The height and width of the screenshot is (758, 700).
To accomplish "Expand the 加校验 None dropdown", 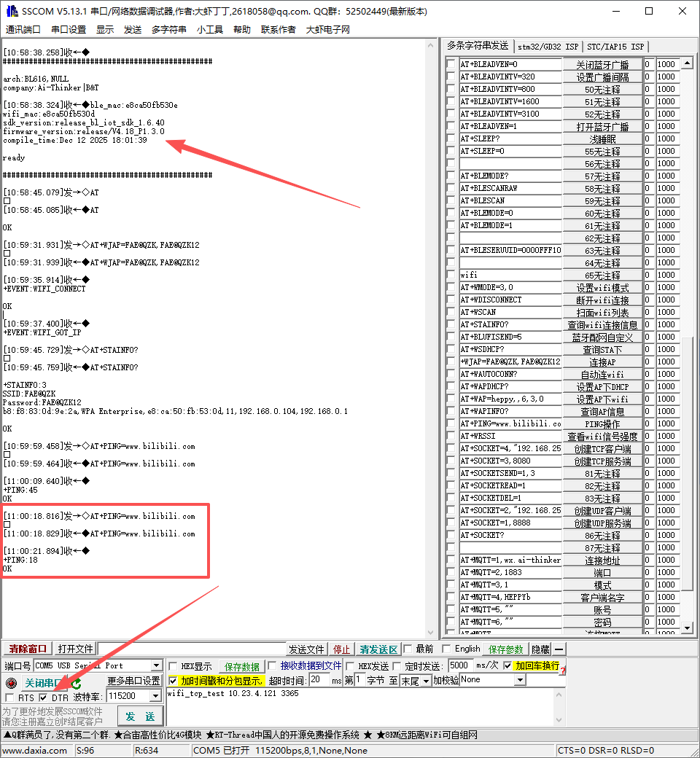I will click(x=520, y=680).
